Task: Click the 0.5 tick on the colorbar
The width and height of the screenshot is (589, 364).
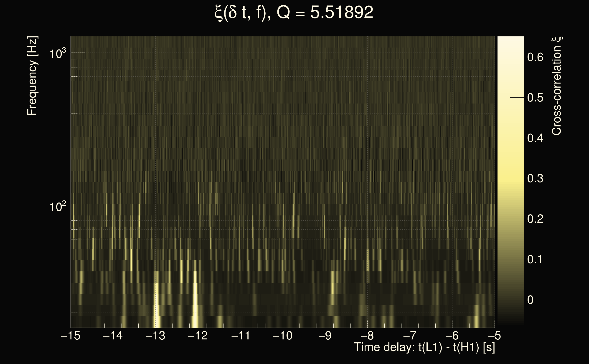Action: point(535,98)
